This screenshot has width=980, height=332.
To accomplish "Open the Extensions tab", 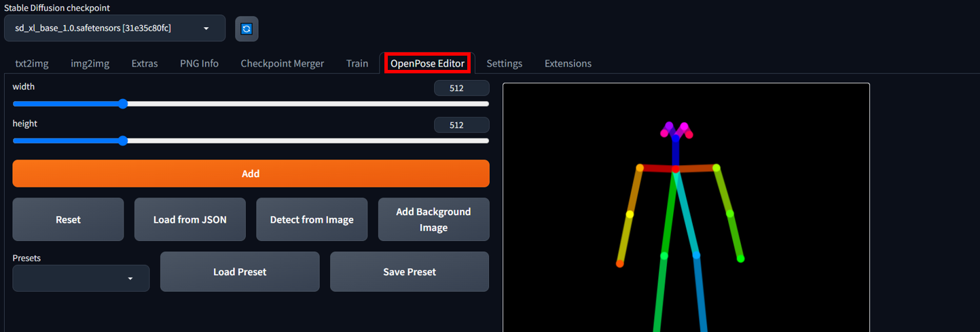I will click(x=568, y=63).
